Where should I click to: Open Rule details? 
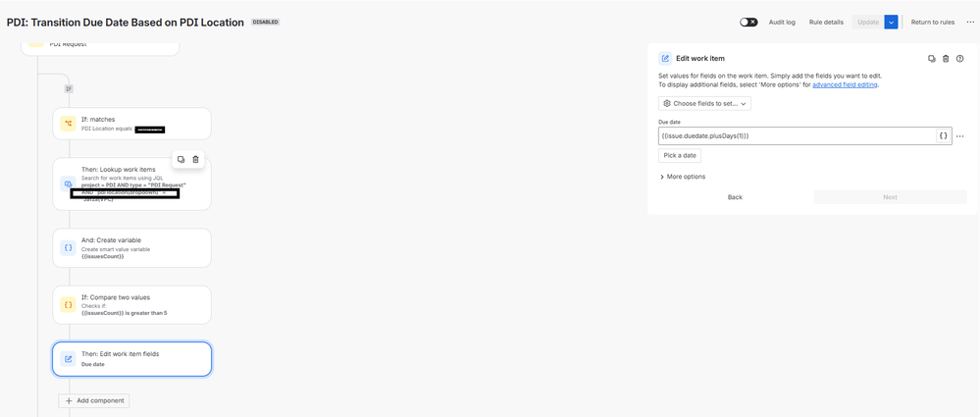(826, 22)
